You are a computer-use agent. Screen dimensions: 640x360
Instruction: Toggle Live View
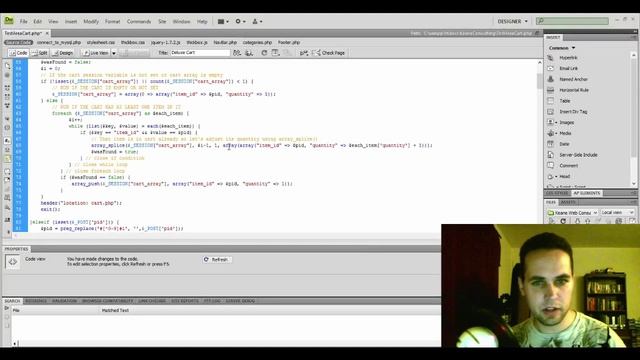click(95, 53)
